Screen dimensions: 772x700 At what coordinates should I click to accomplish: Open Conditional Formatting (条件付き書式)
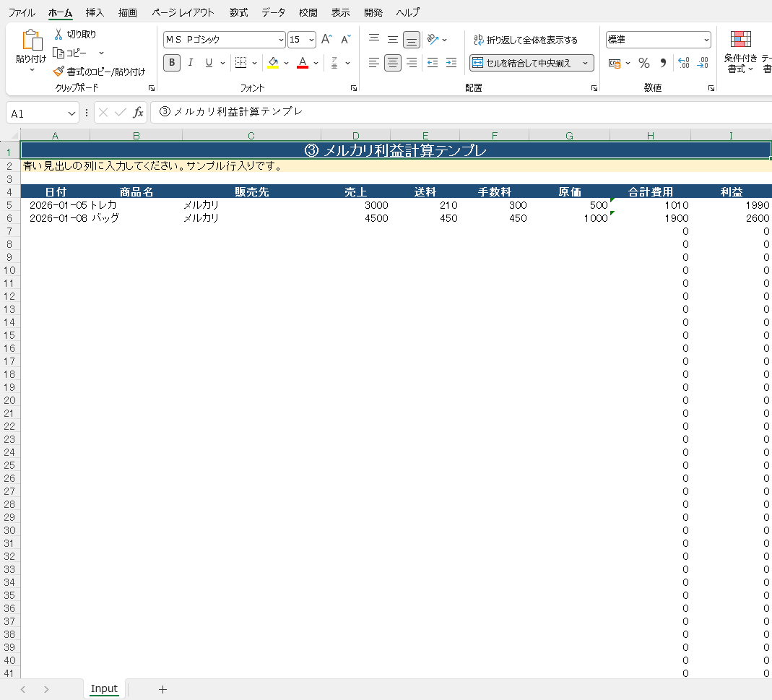click(x=740, y=51)
